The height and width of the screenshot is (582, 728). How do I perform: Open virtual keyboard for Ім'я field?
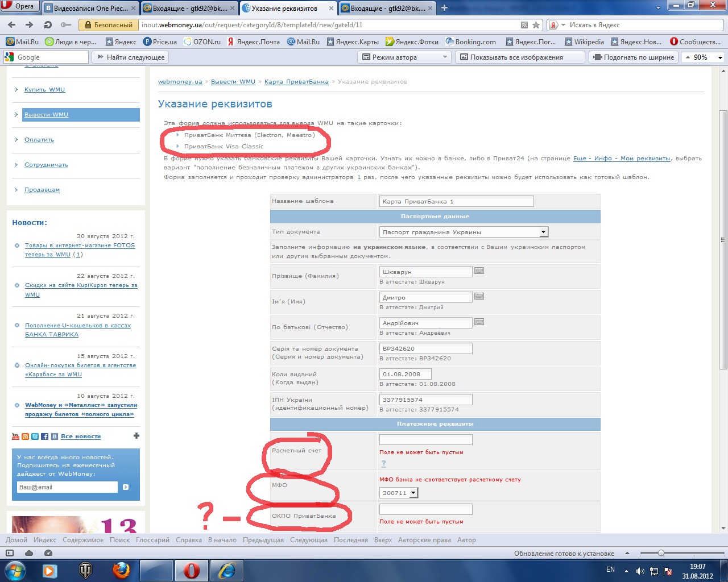[479, 296]
